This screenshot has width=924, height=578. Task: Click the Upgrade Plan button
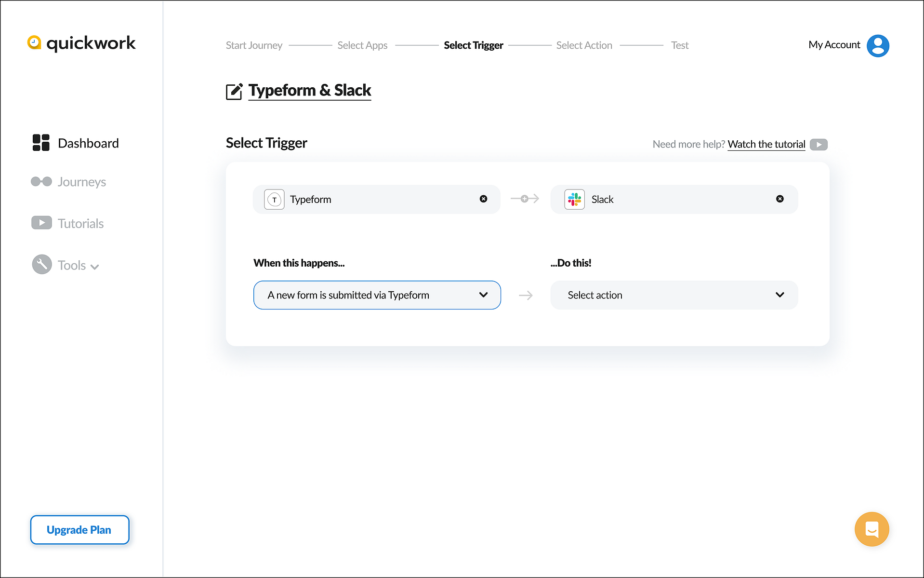click(x=79, y=530)
